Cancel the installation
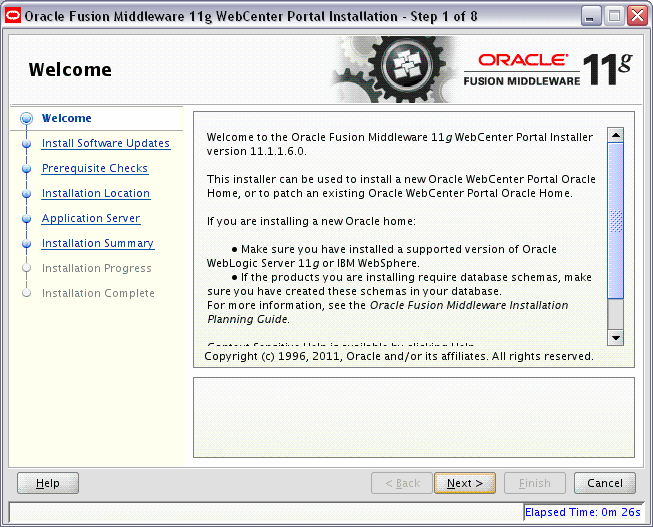The height and width of the screenshot is (527, 653). [605, 483]
